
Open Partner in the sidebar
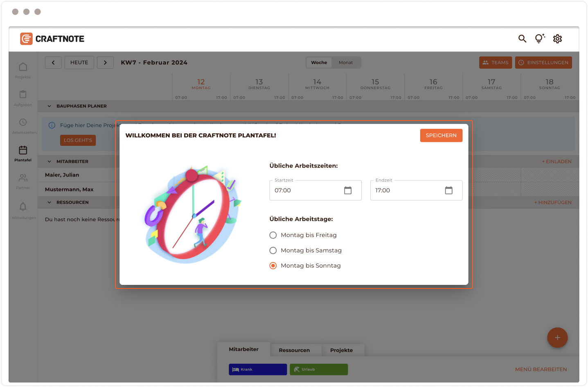[23, 181]
